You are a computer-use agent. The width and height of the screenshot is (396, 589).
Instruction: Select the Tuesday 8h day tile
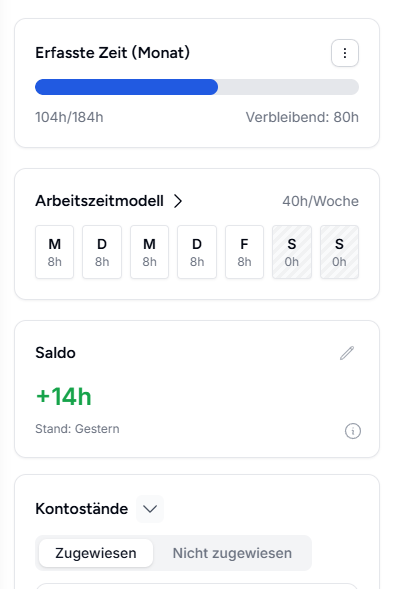(x=102, y=252)
